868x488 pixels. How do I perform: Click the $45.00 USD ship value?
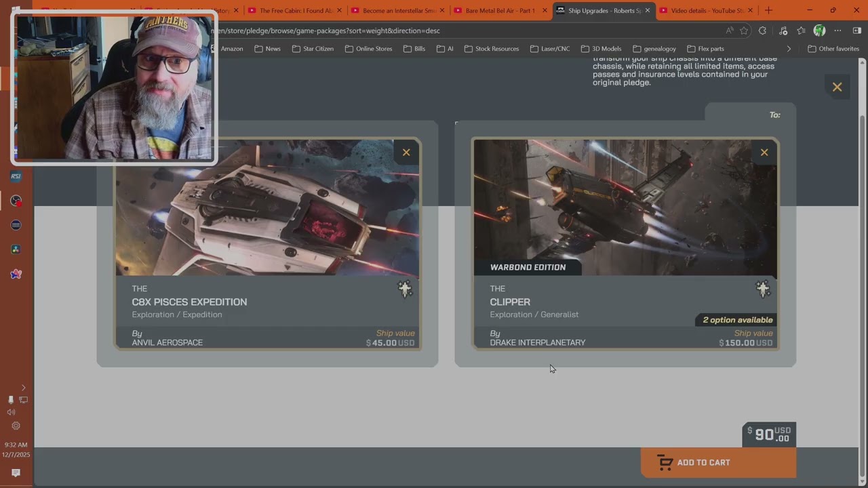coord(391,343)
